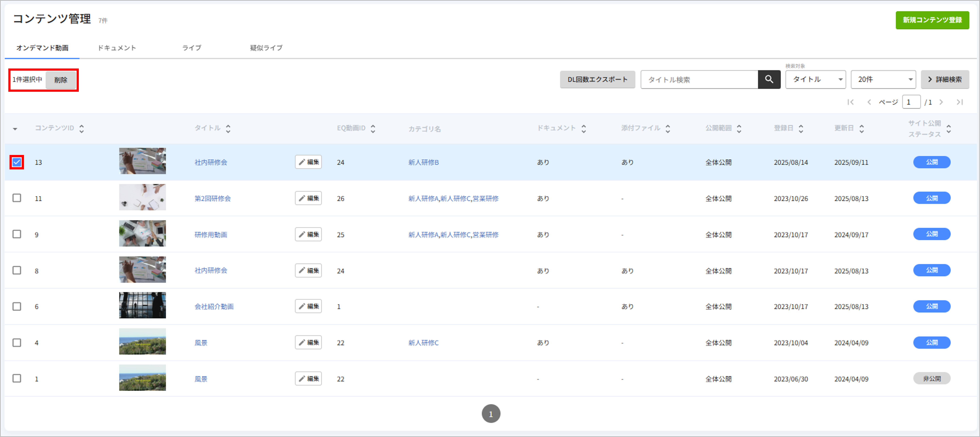The image size is (980, 437).
Task: Click the DL回数エクスポート button
Action: [597, 79]
